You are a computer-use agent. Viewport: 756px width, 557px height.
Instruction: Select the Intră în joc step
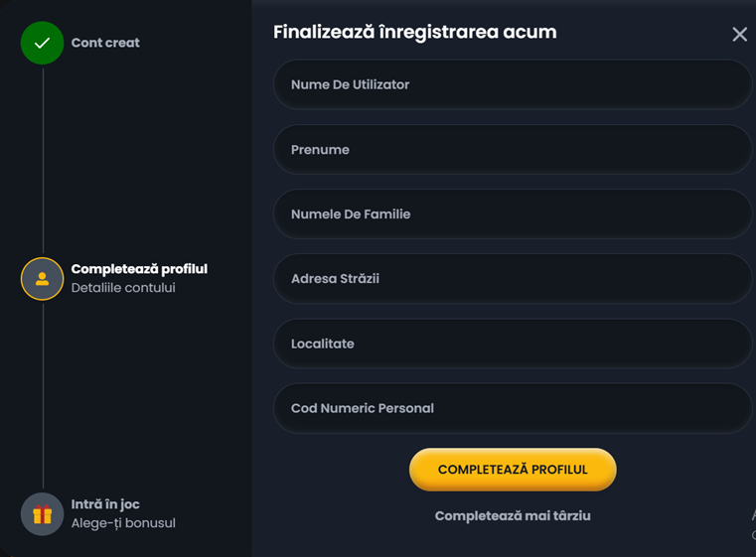pyautogui.click(x=105, y=504)
